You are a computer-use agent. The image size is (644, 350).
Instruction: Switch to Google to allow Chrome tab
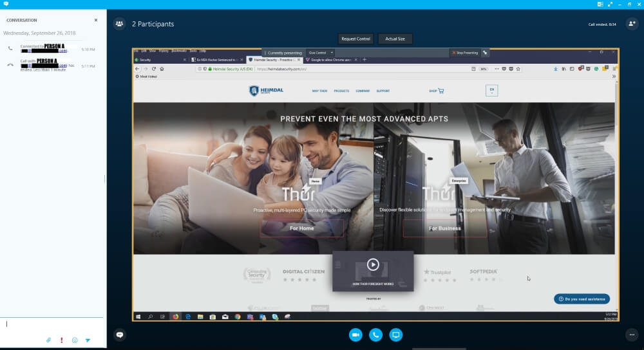(x=330, y=60)
